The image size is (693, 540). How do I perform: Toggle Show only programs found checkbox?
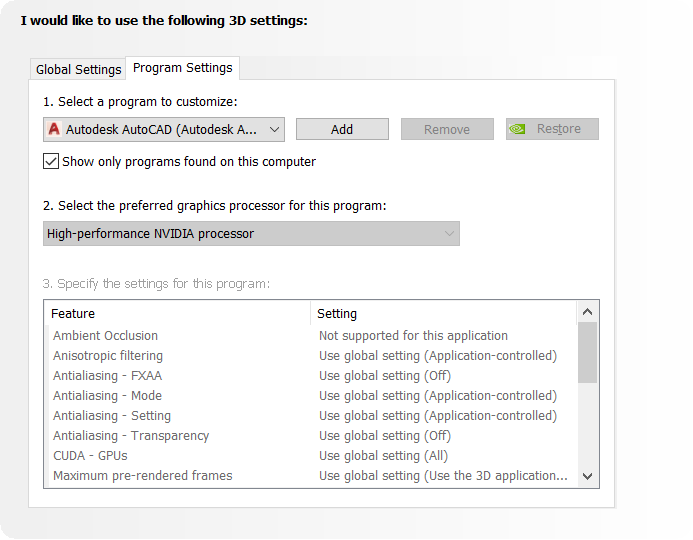point(51,161)
